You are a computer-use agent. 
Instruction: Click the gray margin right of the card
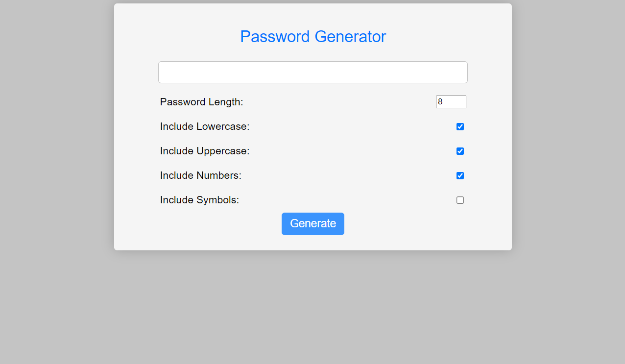tap(568, 147)
